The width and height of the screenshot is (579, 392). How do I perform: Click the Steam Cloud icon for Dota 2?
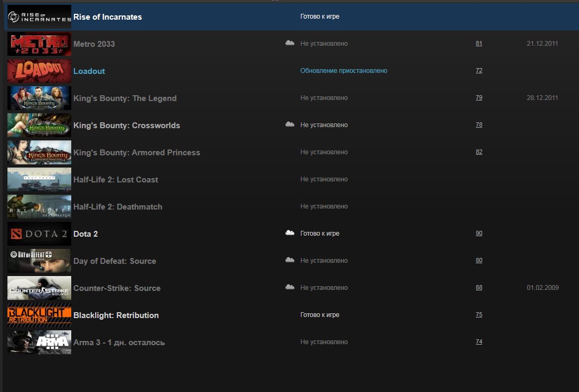coord(290,233)
